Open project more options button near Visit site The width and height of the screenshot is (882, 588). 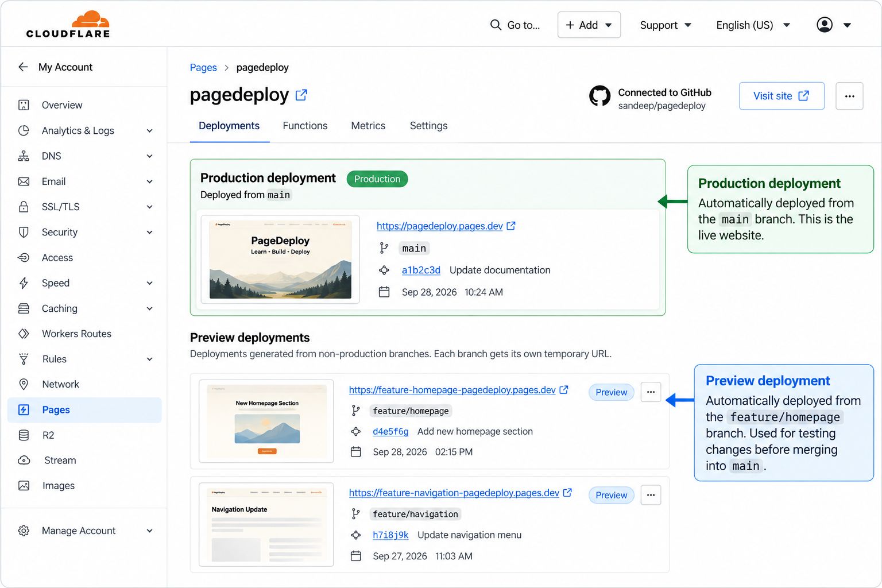tap(849, 96)
